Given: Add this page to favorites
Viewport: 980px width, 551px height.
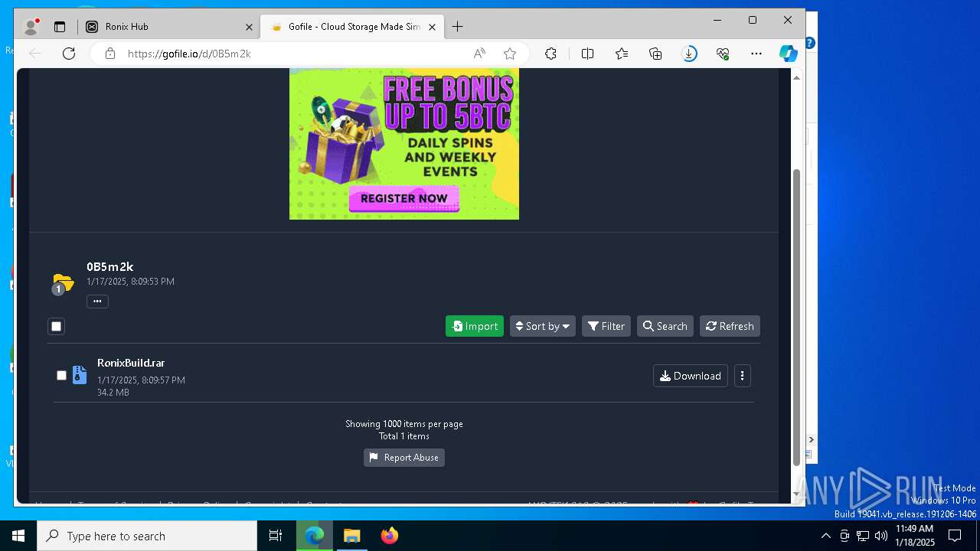Looking at the screenshot, I should pyautogui.click(x=510, y=54).
